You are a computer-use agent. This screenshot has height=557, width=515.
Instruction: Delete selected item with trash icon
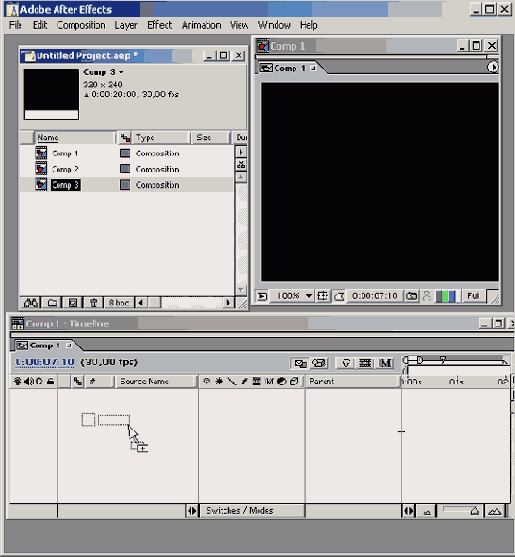[x=93, y=303]
